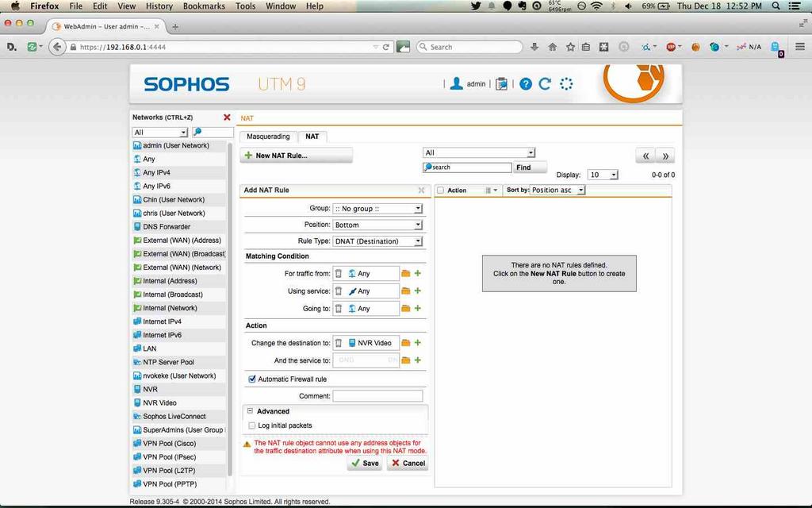The height and width of the screenshot is (508, 812).
Task: Open Firefox hamburger menu
Action: [800, 47]
